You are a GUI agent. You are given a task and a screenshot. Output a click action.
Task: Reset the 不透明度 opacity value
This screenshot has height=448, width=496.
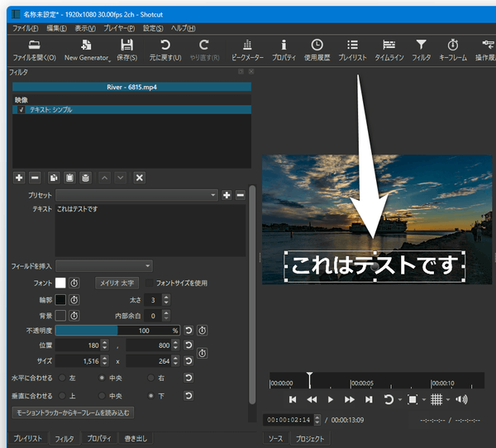(188, 331)
